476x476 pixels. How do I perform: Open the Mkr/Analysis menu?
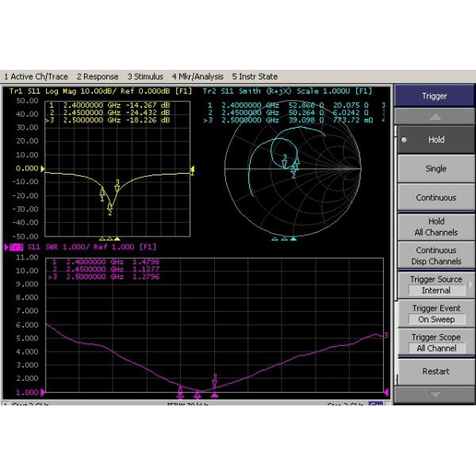[198, 77]
